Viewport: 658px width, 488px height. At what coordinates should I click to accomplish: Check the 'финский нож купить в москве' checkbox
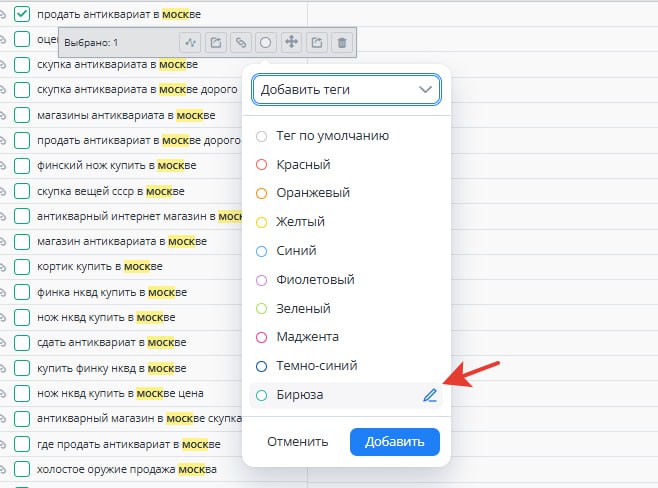pyautogui.click(x=22, y=165)
